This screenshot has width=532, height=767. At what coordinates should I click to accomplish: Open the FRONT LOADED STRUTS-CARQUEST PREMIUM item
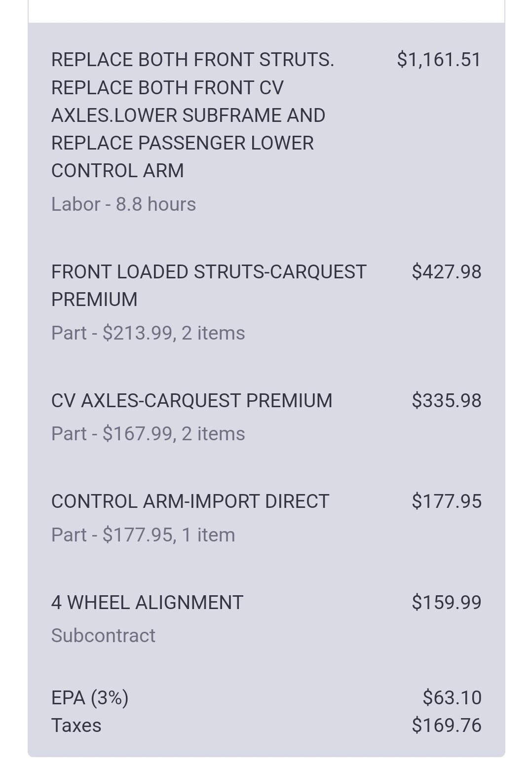208,285
